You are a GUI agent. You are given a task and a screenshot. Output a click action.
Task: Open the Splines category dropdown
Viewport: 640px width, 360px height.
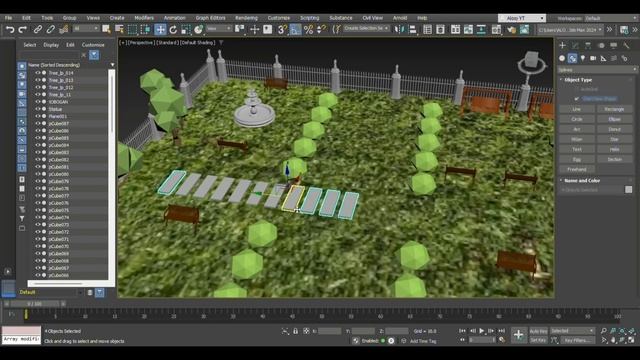tap(597, 70)
